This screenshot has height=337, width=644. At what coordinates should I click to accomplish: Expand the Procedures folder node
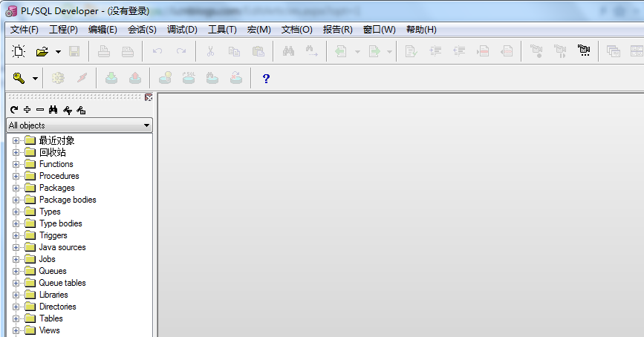click(16, 176)
